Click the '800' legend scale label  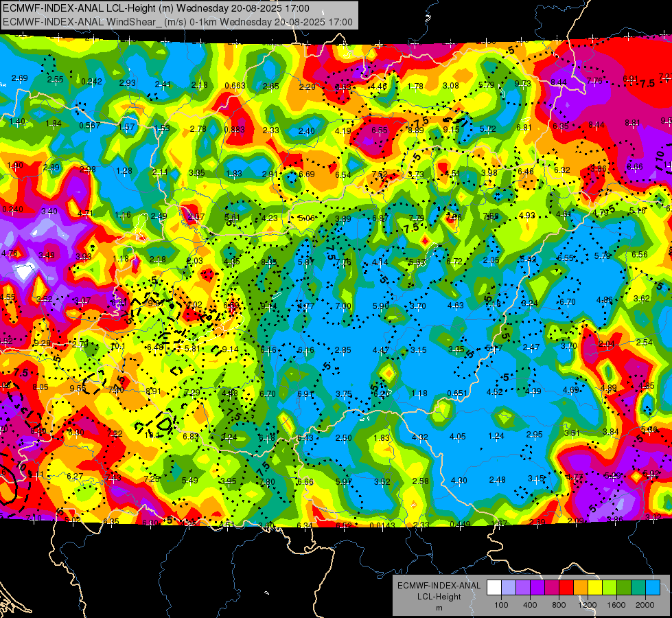pyautogui.click(x=559, y=605)
